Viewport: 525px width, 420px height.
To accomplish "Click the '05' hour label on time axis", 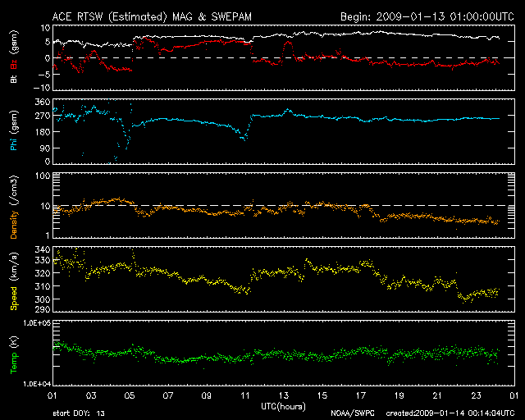I will click(130, 395).
